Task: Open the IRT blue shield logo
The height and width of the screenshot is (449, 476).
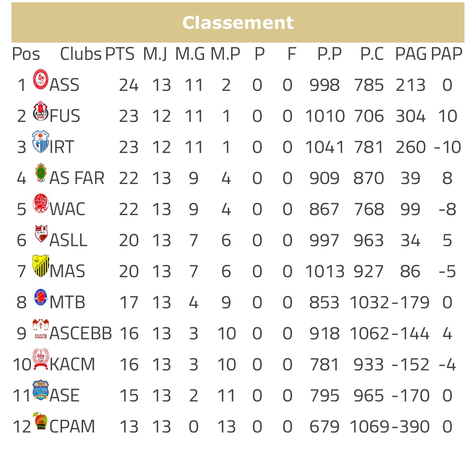Action: [40, 141]
